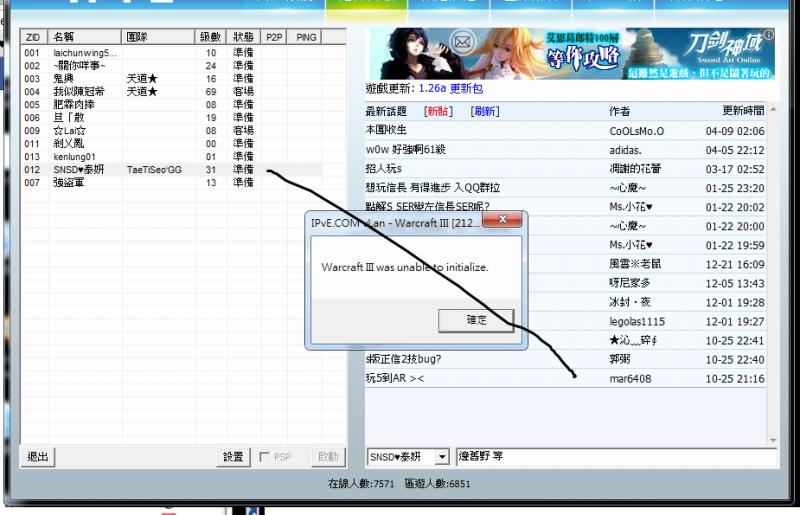The image size is (800, 515).
Task: Click the red 新貼 new post link
Action: click(x=438, y=111)
